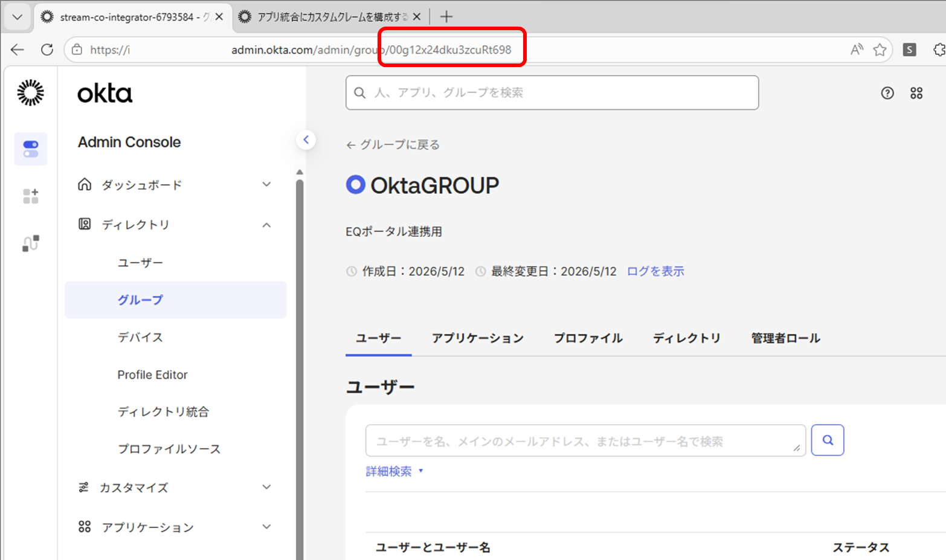Click the ログを表示 link
The image size is (946, 560).
click(x=655, y=271)
